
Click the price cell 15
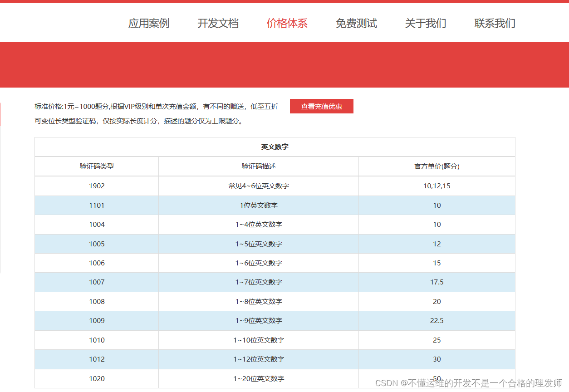(437, 263)
